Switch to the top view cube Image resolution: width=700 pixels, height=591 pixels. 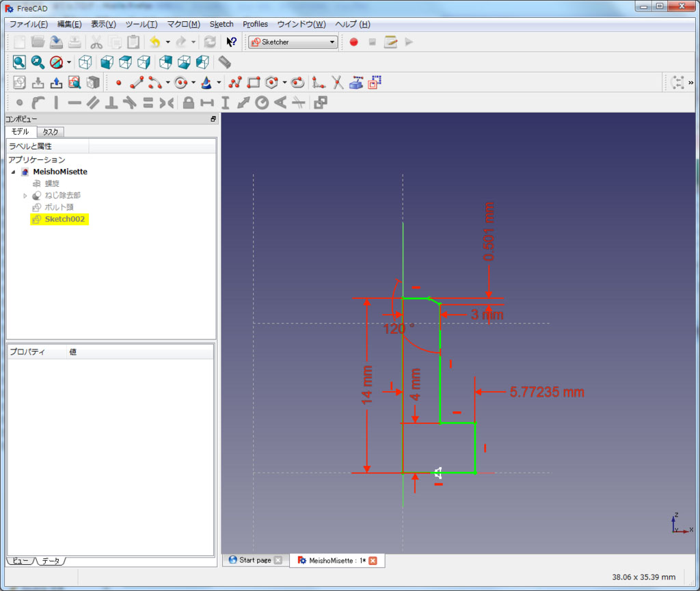126,62
